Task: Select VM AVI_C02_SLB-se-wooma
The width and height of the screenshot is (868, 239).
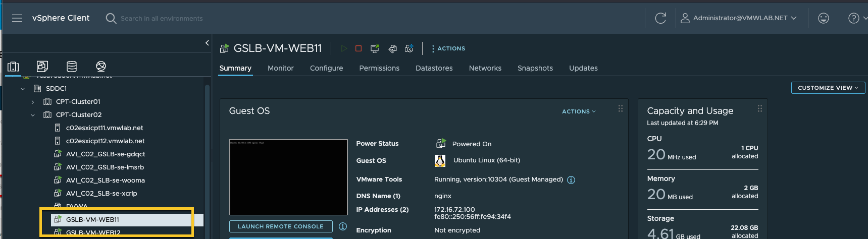Action: click(x=106, y=181)
